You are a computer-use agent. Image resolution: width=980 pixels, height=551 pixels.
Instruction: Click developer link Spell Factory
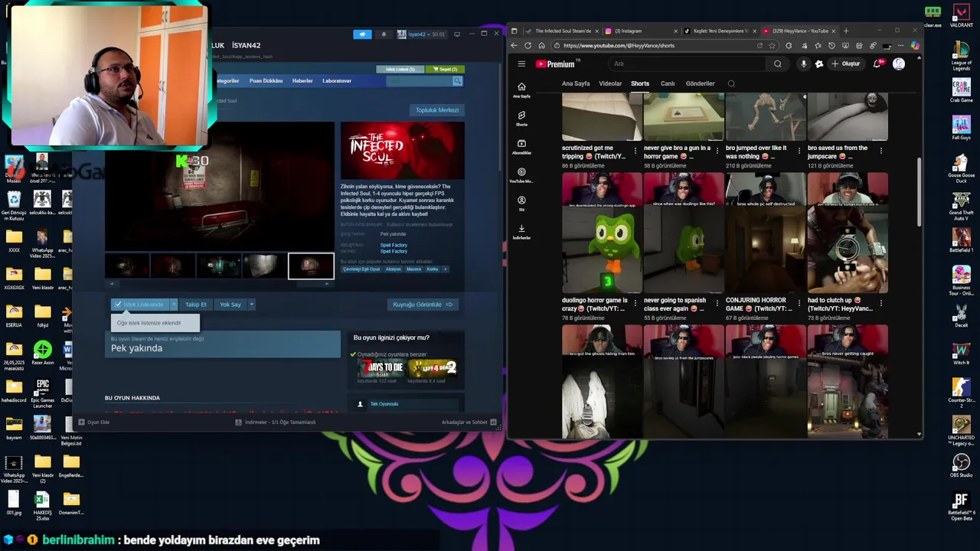coord(394,245)
